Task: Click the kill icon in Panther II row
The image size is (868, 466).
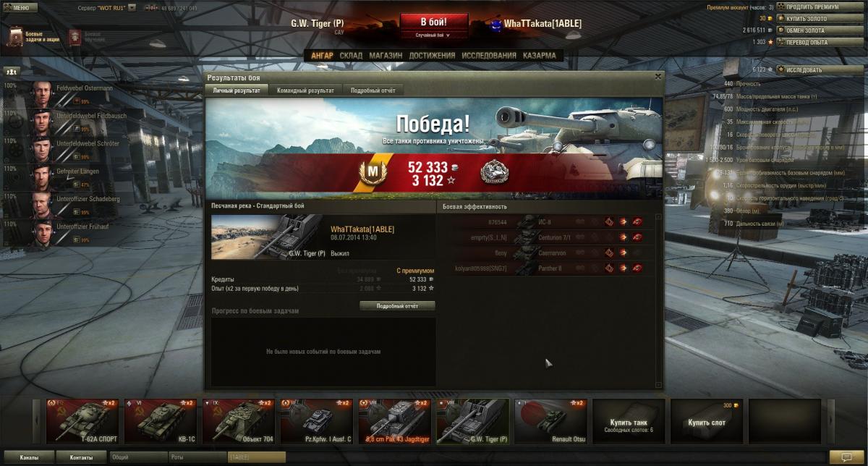Action: coord(637,268)
